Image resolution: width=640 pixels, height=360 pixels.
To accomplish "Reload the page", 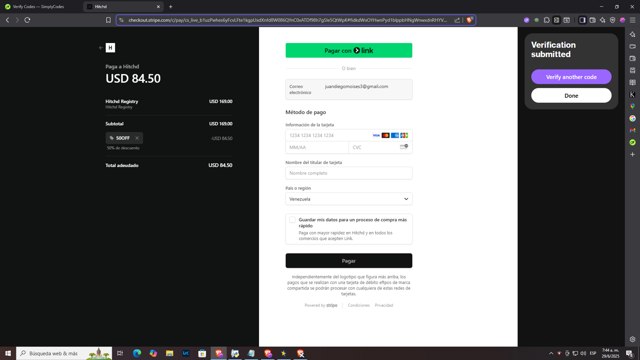I will 27,20.
